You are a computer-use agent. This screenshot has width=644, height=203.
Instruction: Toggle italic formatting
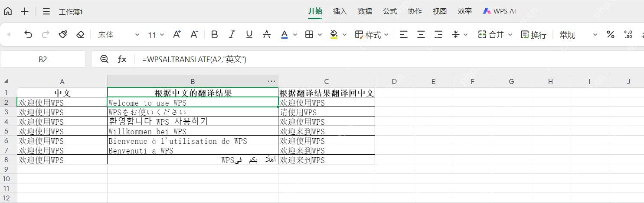(x=232, y=34)
